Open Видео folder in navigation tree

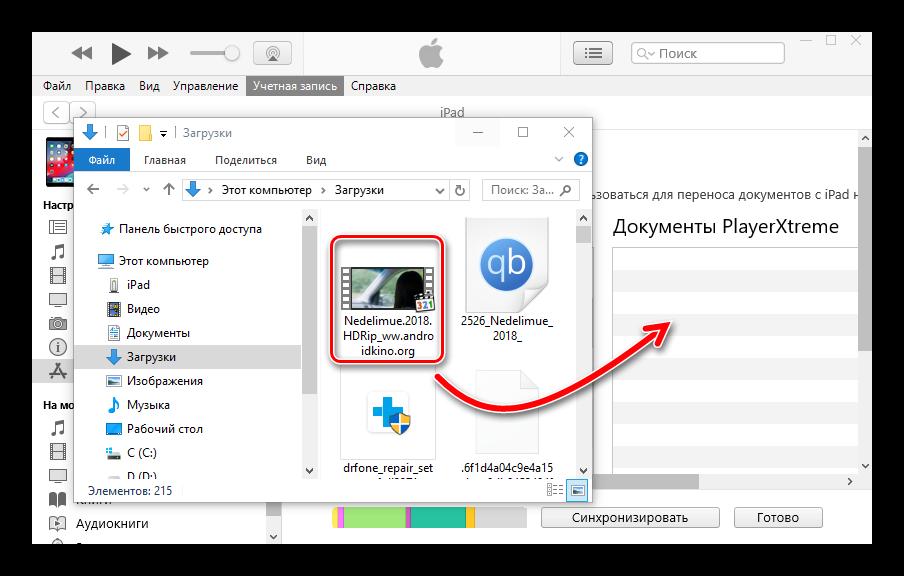point(143,309)
